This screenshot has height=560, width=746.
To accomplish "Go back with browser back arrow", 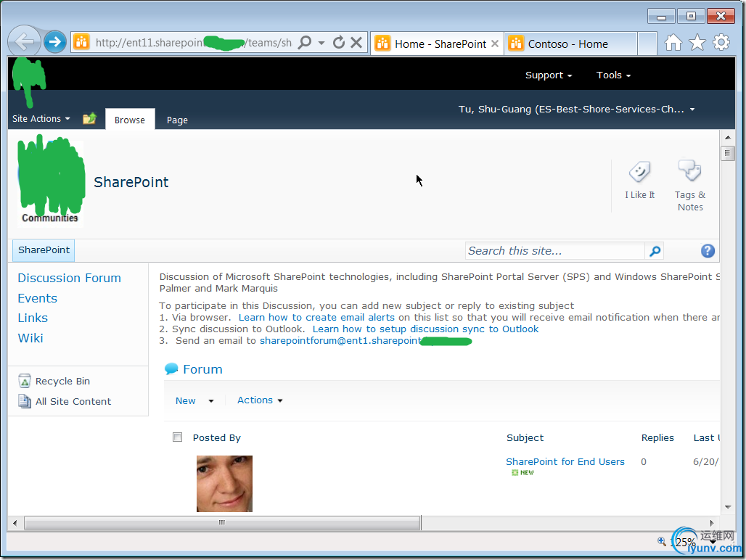I will 24,42.
